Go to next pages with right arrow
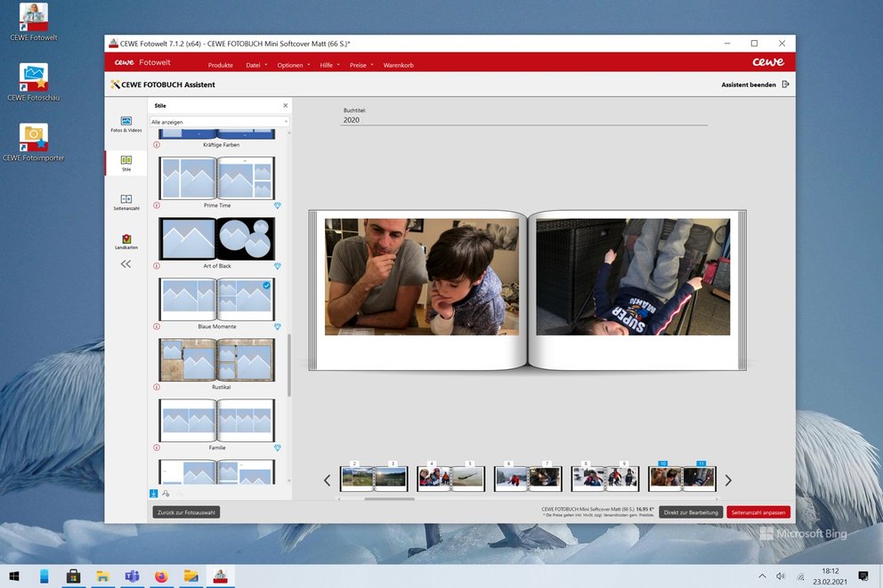 point(728,480)
